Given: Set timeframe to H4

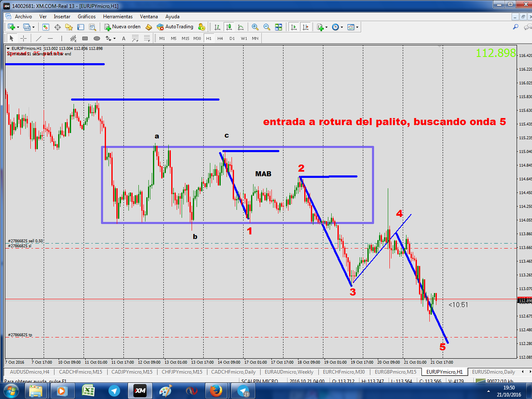Looking at the screenshot, I should 220,38.
